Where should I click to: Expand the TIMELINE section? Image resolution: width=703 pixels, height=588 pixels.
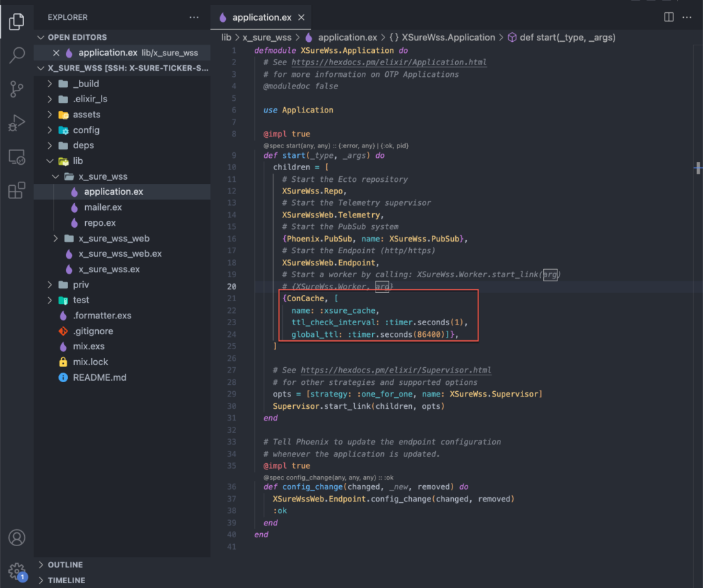[x=65, y=580]
